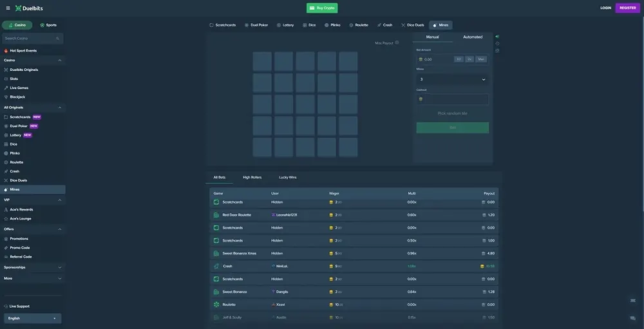Open Scratchcards in the sidebar list
Image resolution: width=644 pixels, height=329 pixels.
[20, 117]
